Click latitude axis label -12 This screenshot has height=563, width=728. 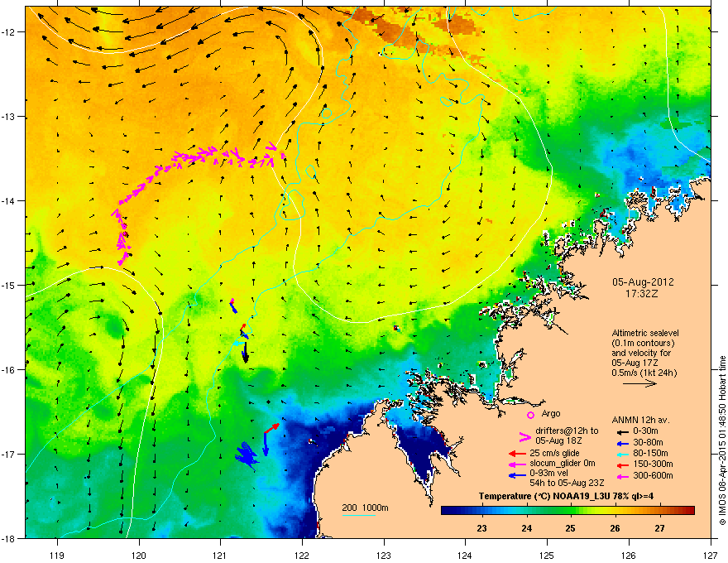pyautogui.click(x=10, y=32)
